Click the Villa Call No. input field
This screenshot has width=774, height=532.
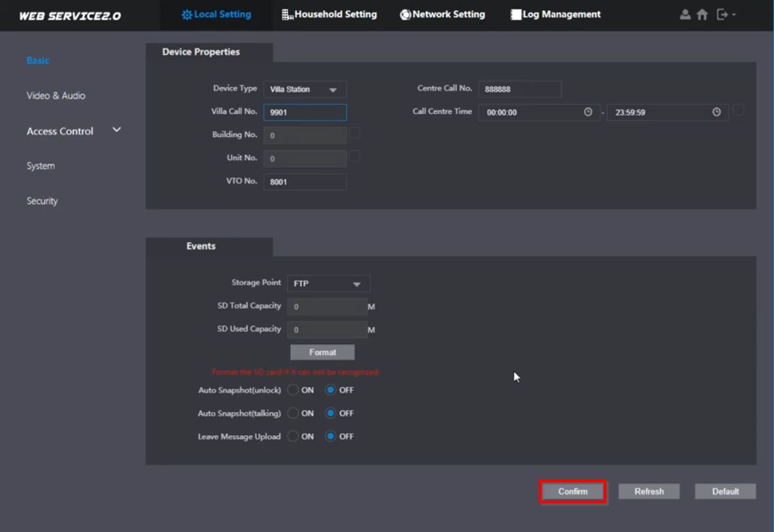305,112
